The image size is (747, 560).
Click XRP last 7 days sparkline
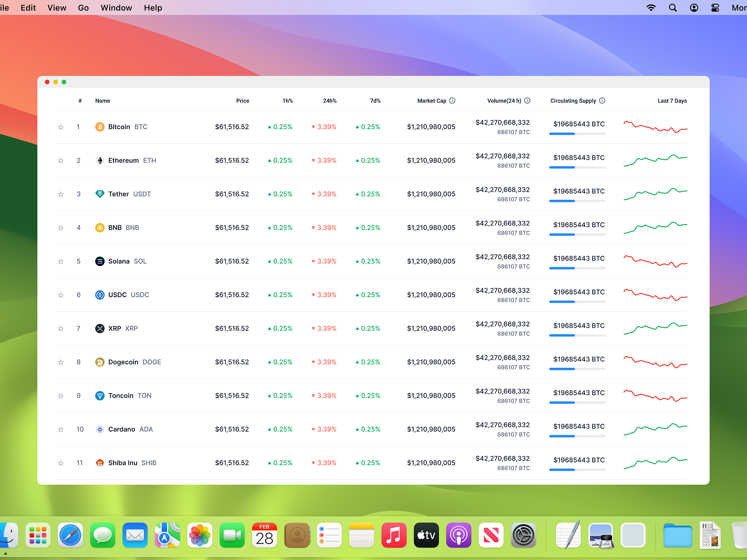[x=655, y=329]
